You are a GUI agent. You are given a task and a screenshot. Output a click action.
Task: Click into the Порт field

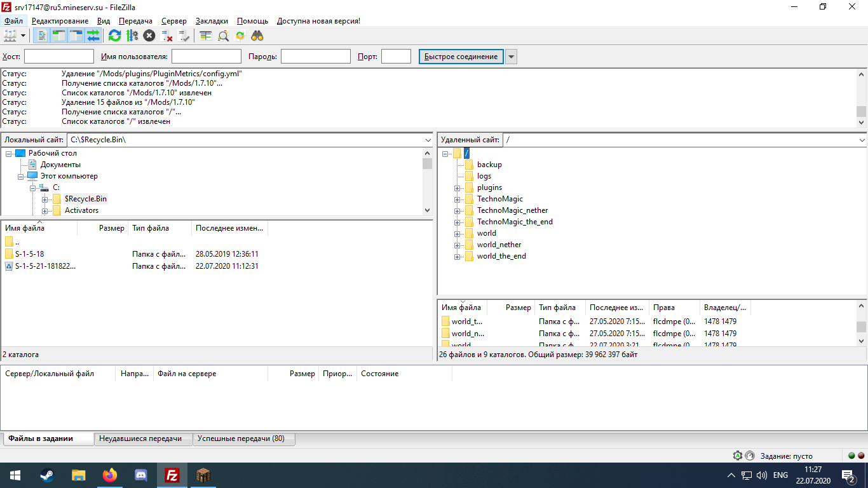(396, 57)
